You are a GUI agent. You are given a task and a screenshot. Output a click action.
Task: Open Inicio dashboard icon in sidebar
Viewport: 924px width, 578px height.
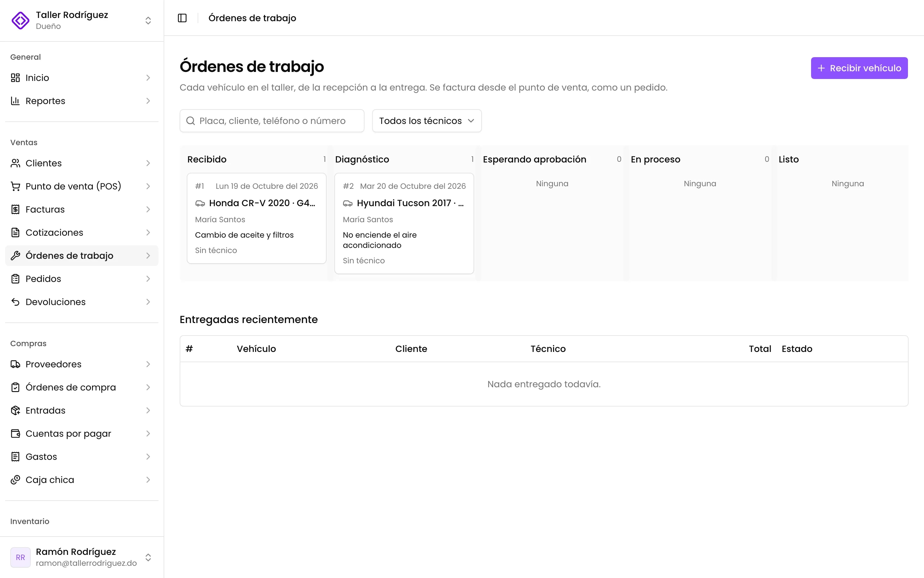point(15,78)
